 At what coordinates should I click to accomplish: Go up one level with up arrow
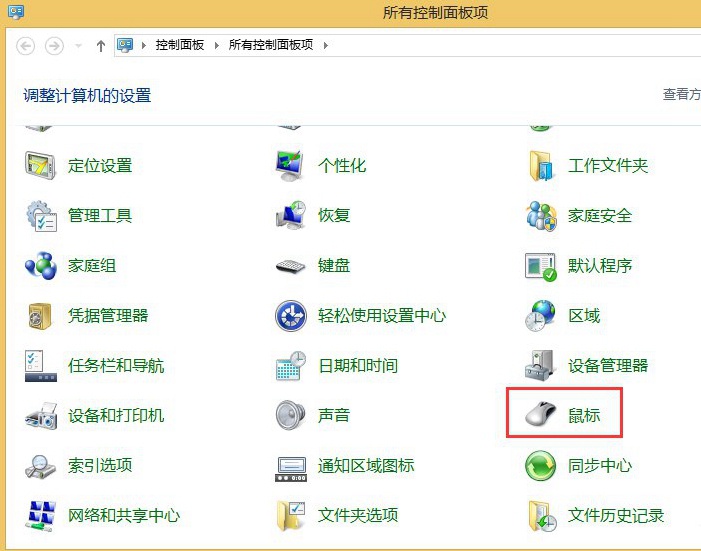pyautogui.click(x=101, y=46)
